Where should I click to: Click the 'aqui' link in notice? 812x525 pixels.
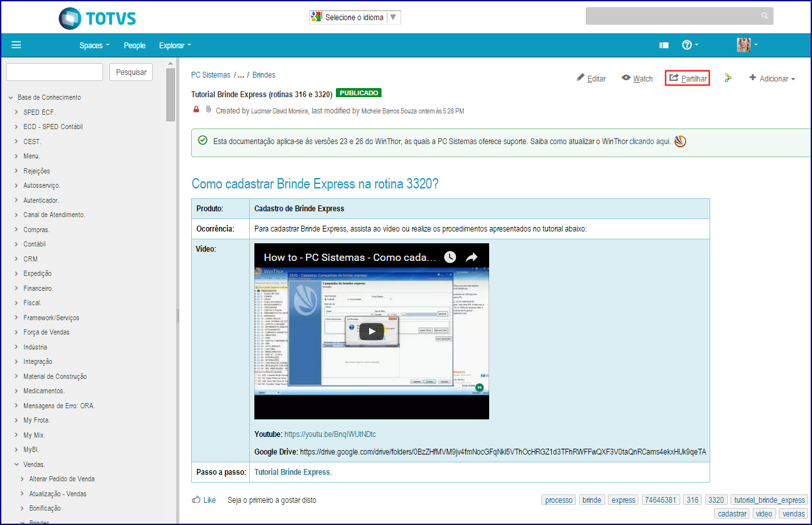tap(663, 141)
